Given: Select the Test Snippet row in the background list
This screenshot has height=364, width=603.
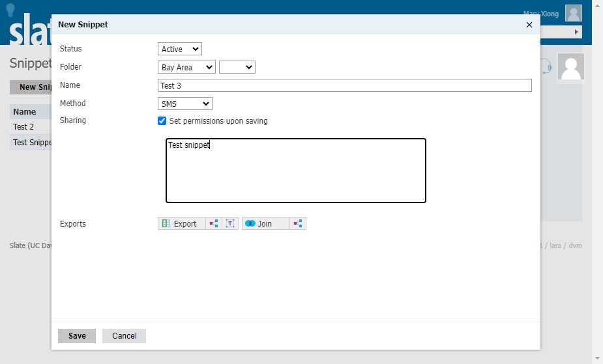Looking at the screenshot, I should (31, 142).
